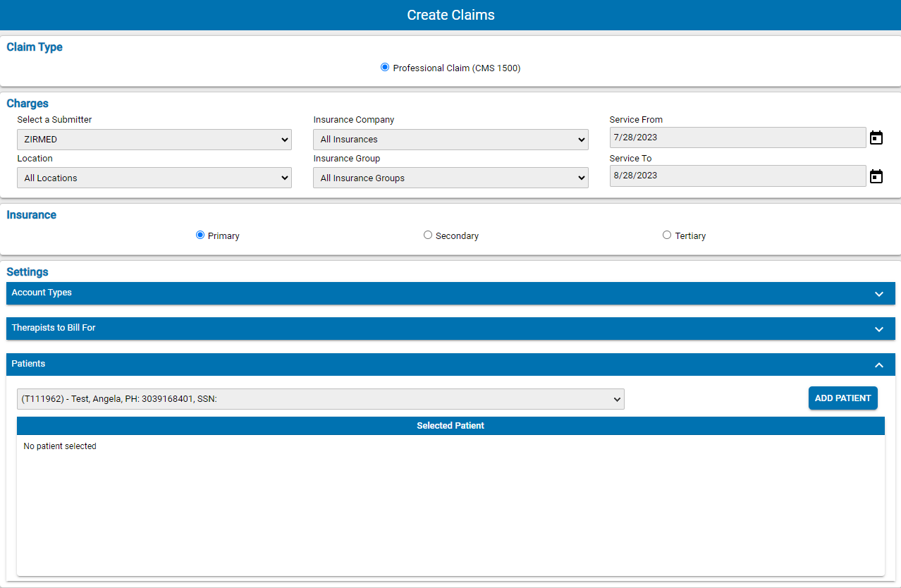Screen dimensions: 901x588
Task: Click the Service From date field
Action: click(x=737, y=137)
